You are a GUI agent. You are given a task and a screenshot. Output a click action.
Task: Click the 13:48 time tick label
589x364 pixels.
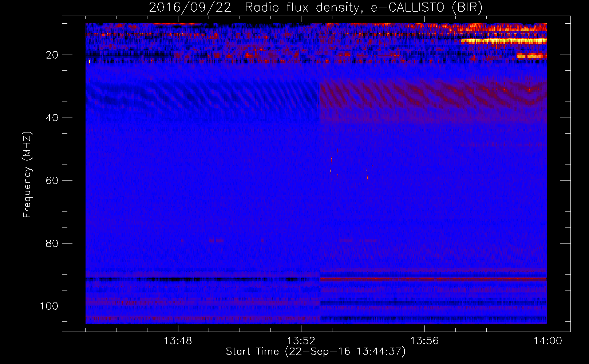[178, 341]
